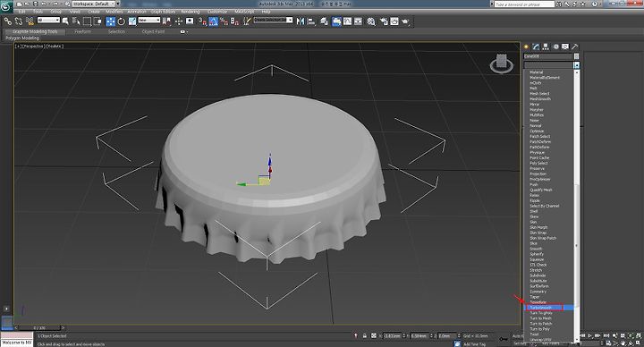This screenshot has width=644, height=347.
Task: Open the Animation menu
Action: point(137,12)
